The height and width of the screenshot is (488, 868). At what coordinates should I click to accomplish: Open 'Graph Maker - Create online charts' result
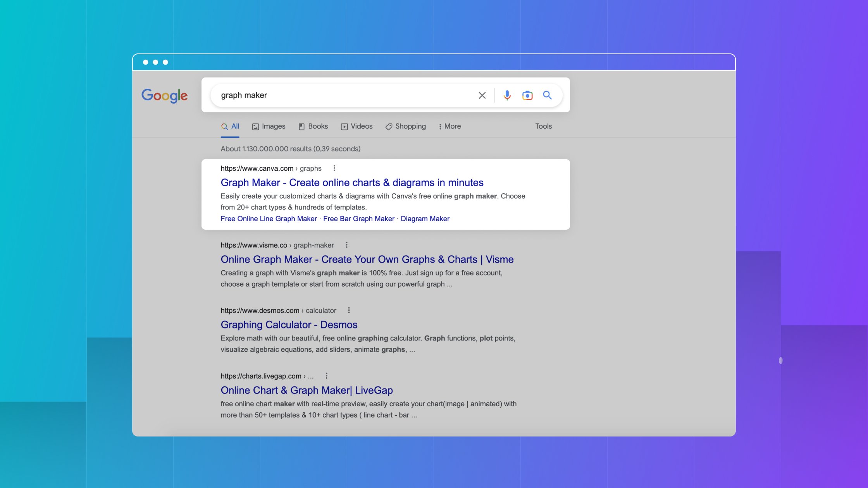coord(352,182)
